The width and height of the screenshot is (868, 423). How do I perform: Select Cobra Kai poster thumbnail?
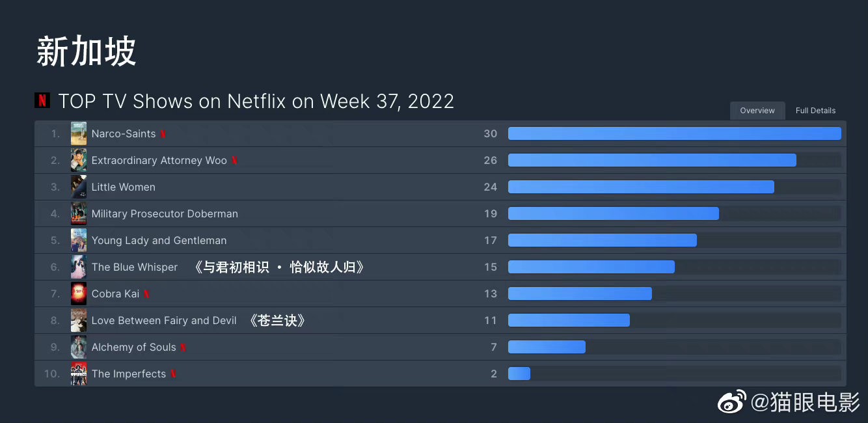[79, 293]
